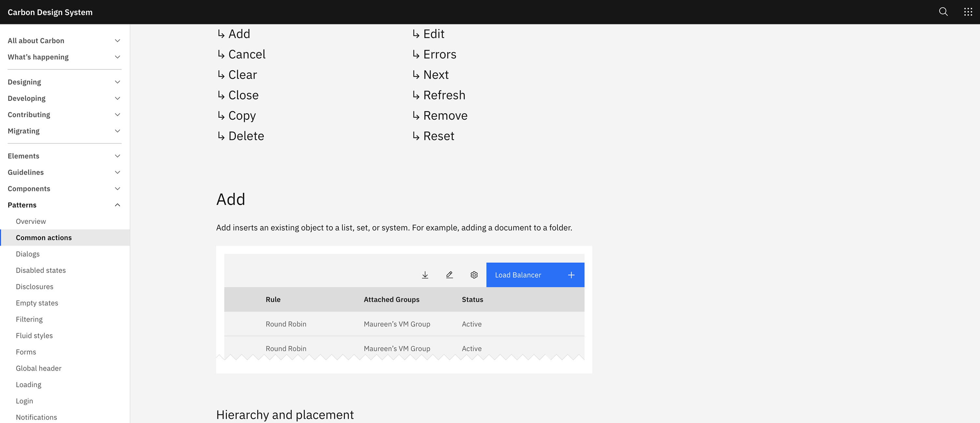Open the app switcher grid icon
Image resolution: width=980 pixels, height=423 pixels.
968,12
